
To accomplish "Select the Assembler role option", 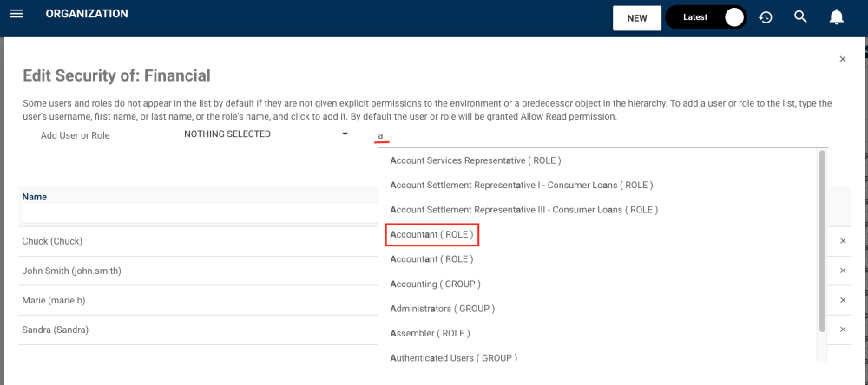I will tap(430, 333).
